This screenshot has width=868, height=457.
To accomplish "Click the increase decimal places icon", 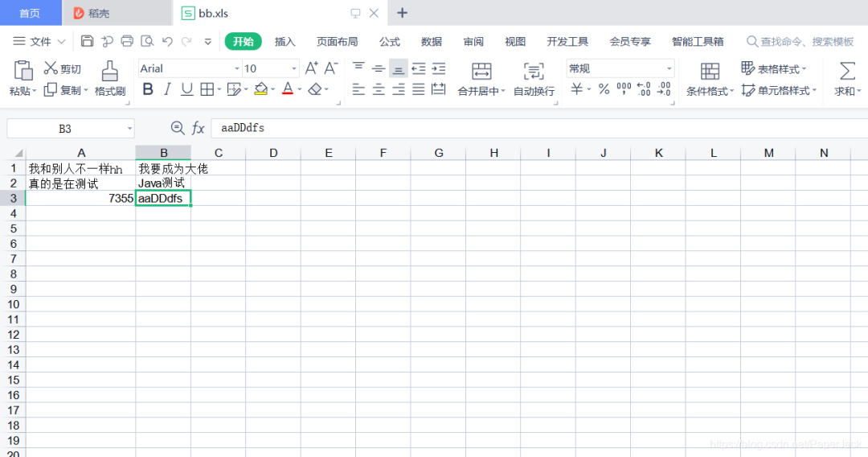I will click(644, 89).
